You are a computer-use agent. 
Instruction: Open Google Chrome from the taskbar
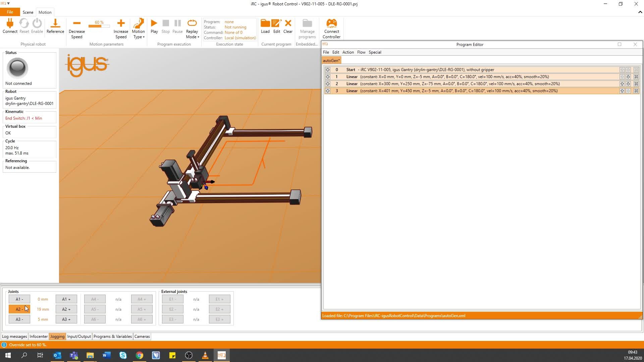click(x=140, y=355)
